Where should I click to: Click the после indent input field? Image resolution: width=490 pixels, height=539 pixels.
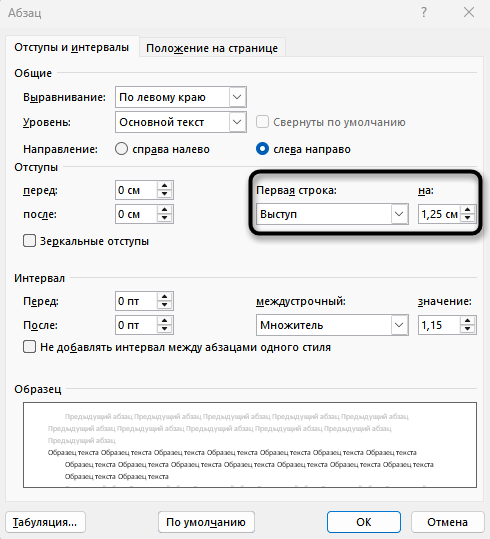(137, 214)
